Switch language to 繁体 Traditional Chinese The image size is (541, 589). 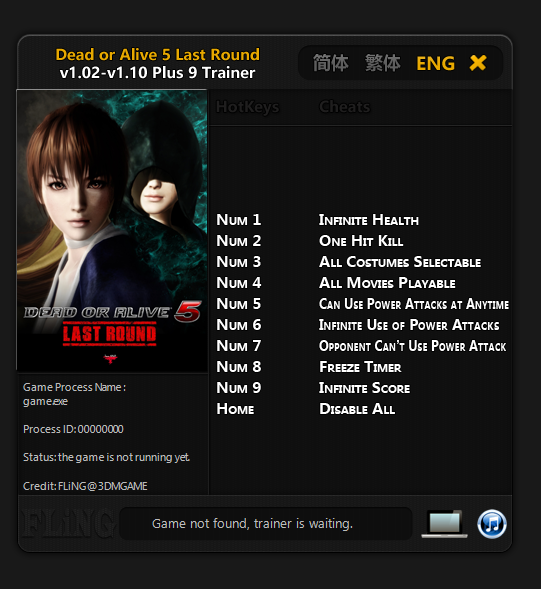click(x=382, y=63)
